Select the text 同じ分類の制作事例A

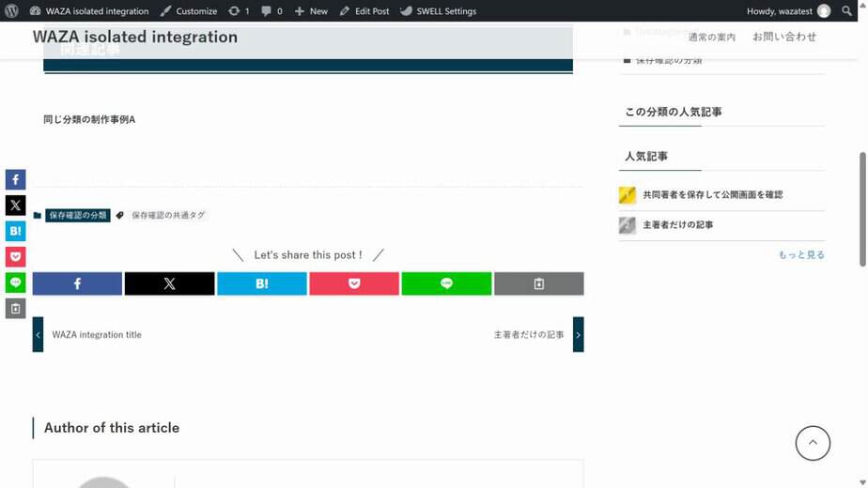pyautogui.click(x=89, y=119)
